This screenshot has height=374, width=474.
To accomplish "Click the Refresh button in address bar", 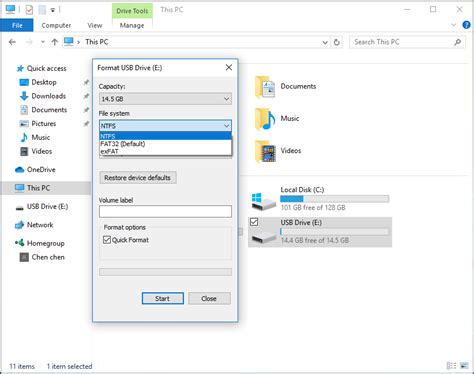I will tap(337, 42).
